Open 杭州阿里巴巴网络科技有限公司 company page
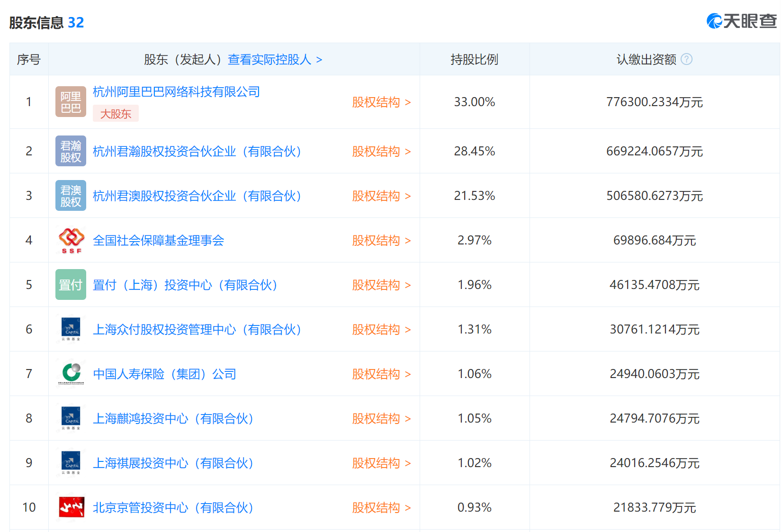781x532 pixels. 176,92
